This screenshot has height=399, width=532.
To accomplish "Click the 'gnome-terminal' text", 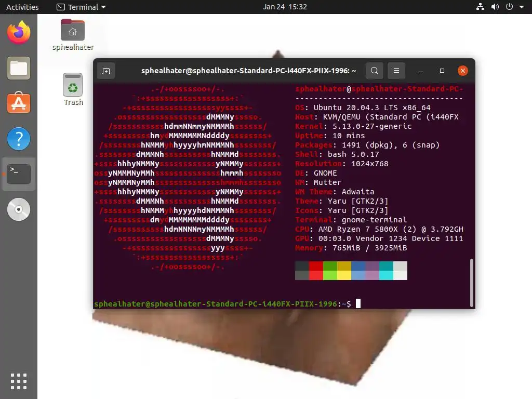I will click(x=374, y=220).
